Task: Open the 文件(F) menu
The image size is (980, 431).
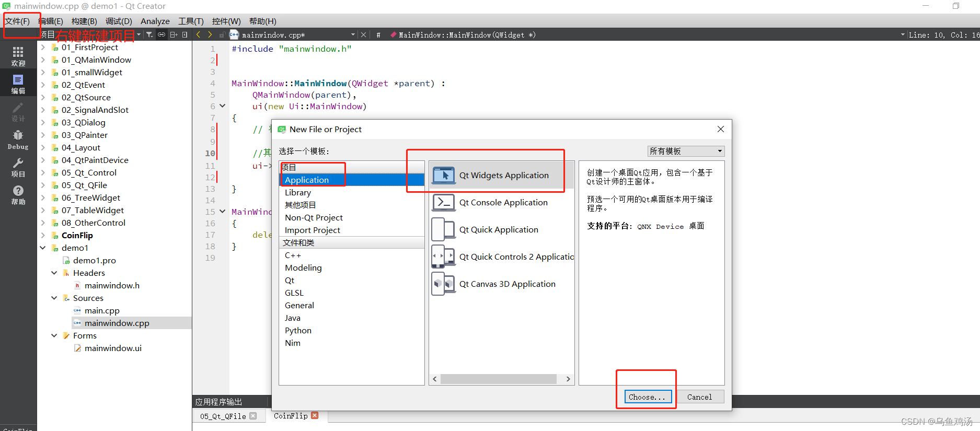Action: 17,21
